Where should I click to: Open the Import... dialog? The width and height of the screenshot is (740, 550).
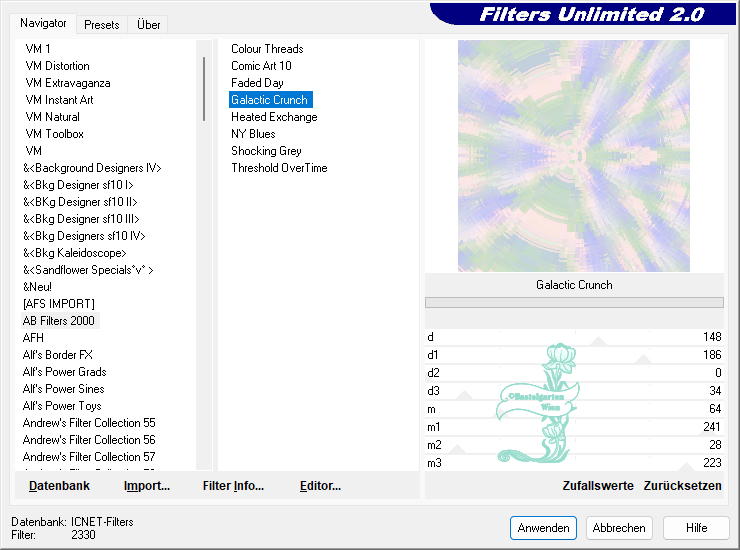point(147,486)
